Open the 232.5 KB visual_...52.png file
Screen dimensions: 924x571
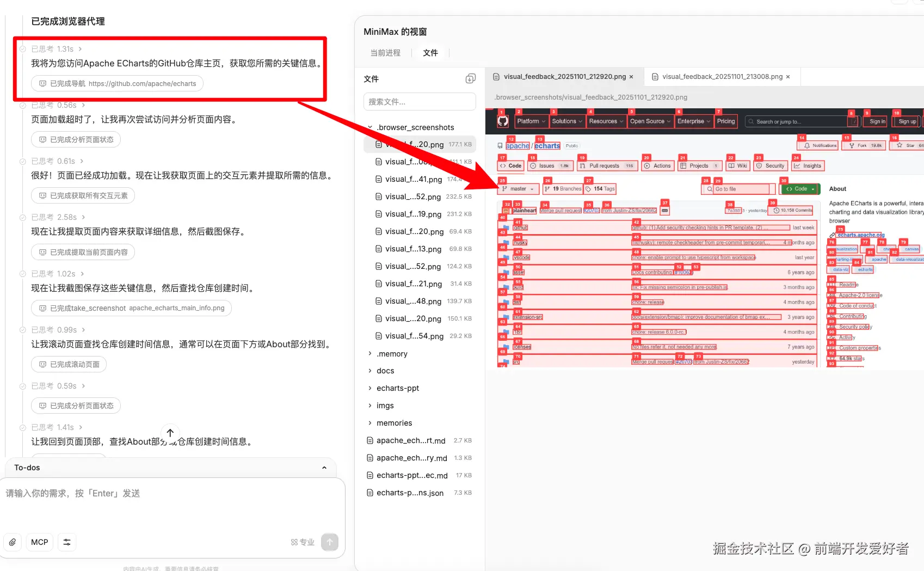click(420, 197)
